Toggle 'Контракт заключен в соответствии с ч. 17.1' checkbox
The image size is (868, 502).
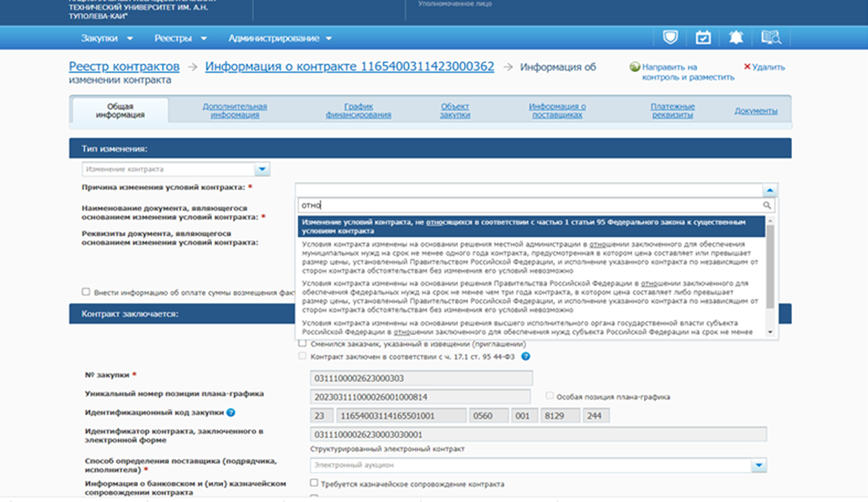click(x=302, y=357)
